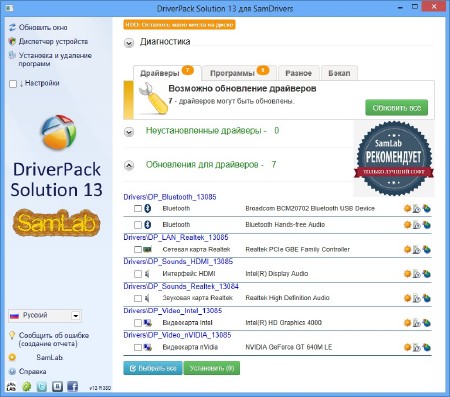This screenshot has height=397, width=450.
Task: Check the Realtek High Definition Audio box
Action: click(x=138, y=298)
